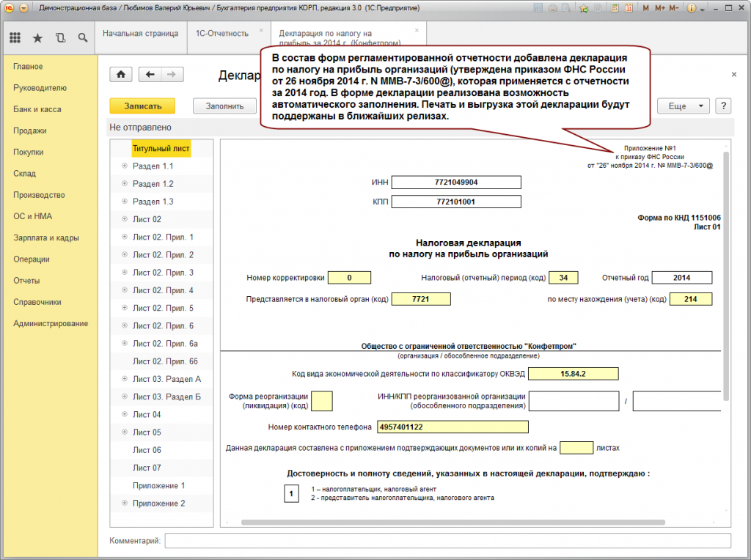Close the declaration form with X
Viewport: 751px width, 560px height.
[733, 74]
